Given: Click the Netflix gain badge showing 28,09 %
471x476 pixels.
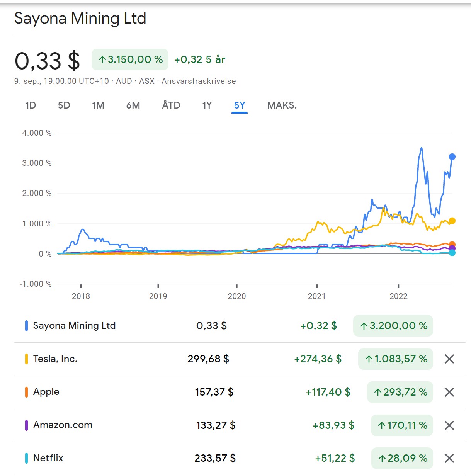Looking at the screenshot, I should [x=402, y=458].
